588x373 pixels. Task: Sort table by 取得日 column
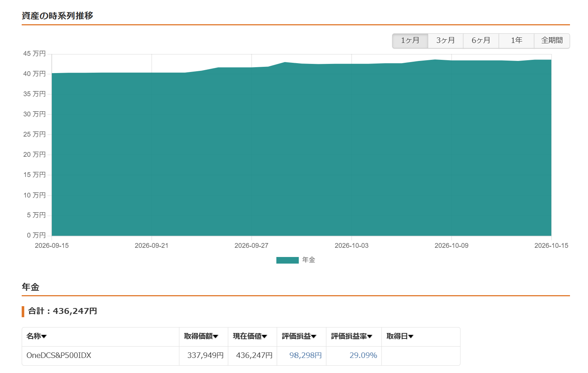coord(400,336)
